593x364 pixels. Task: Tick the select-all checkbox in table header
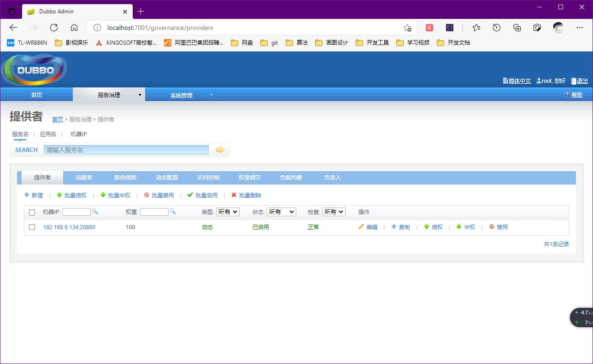pyautogui.click(x=32, y=212)
